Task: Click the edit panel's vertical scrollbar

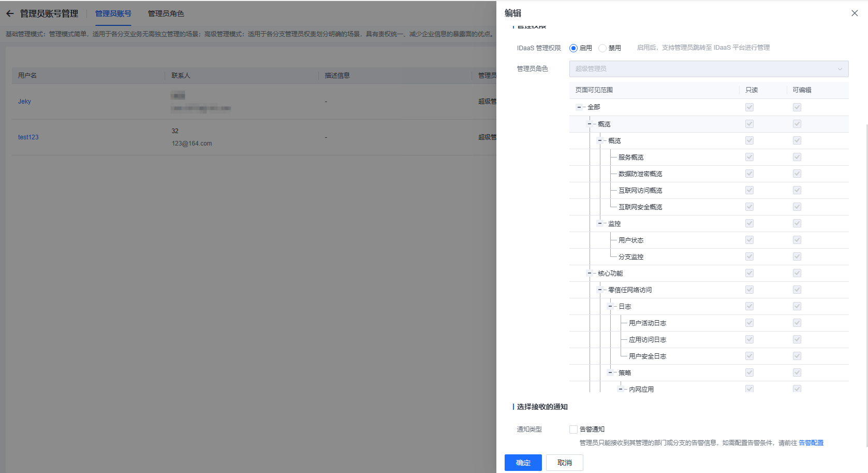Action: pyautogui.click(x=866, y=259)
